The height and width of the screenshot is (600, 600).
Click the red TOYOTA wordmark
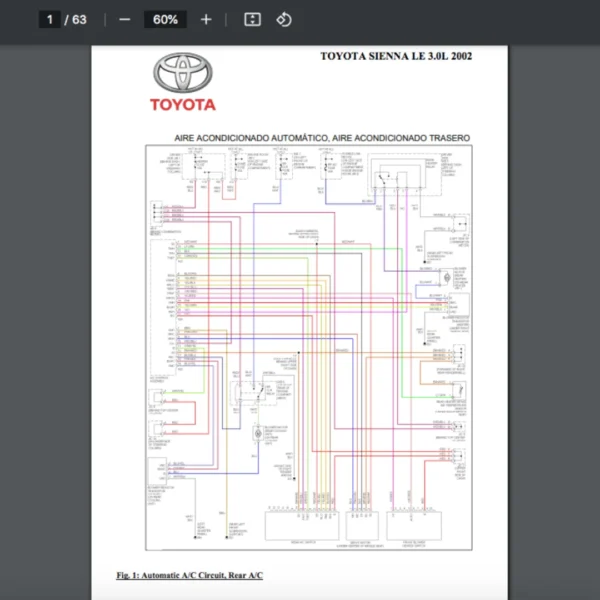coord(183,104)
